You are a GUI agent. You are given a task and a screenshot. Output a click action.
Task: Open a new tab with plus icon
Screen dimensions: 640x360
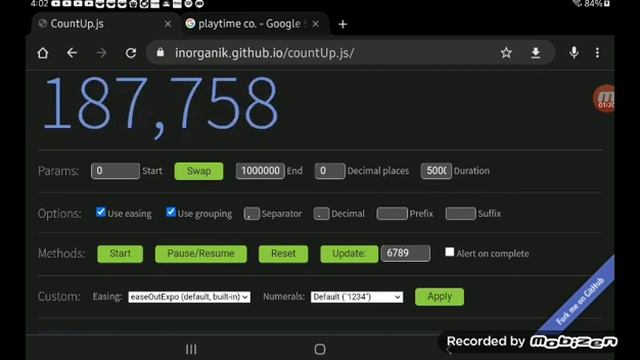343,24
